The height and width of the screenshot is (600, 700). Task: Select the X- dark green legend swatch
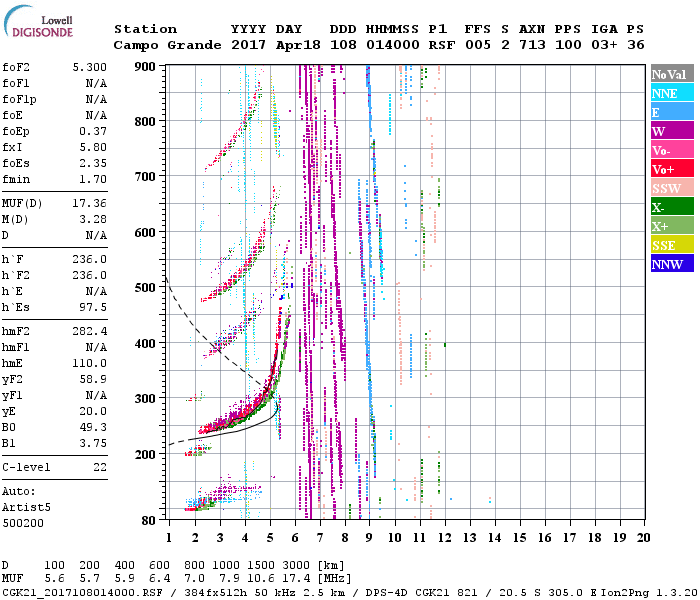pos(672,207)
